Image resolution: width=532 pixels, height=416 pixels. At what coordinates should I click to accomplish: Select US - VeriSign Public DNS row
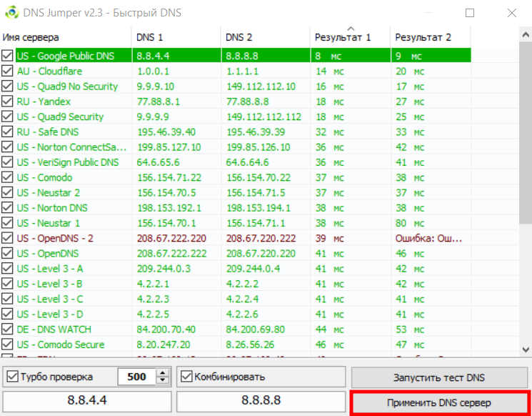pyautogui.click(x=236, y=162)
